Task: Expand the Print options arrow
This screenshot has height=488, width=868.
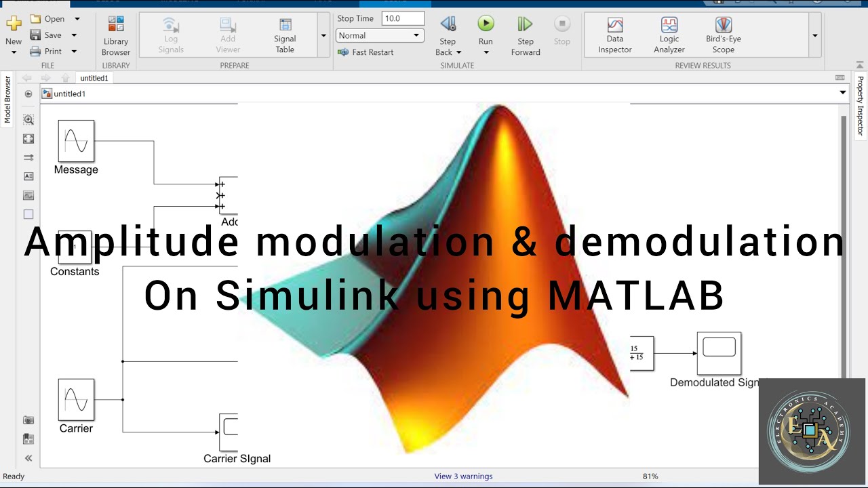Action: coord(74,52)
